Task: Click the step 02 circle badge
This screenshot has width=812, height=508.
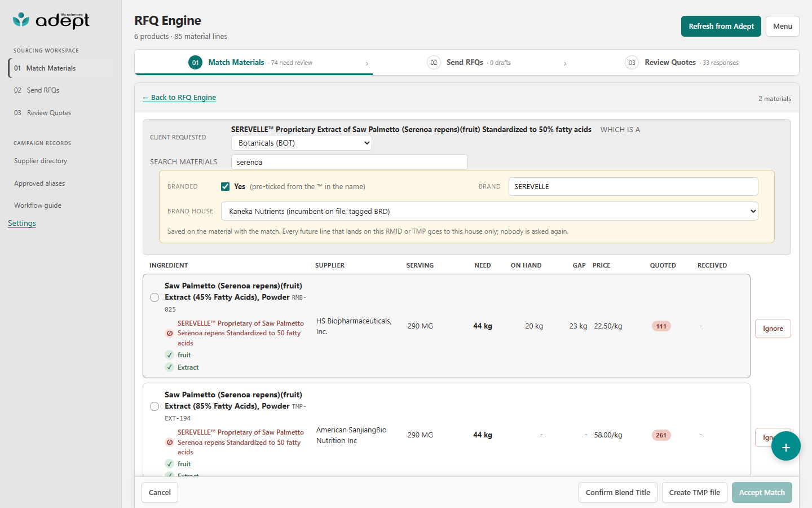Action: coord(434,63)
